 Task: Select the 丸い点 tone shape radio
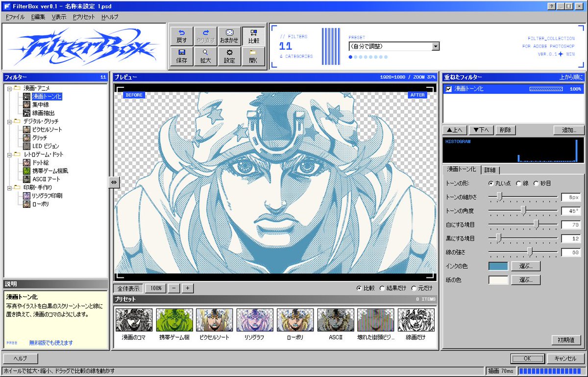tap(491, 183)
